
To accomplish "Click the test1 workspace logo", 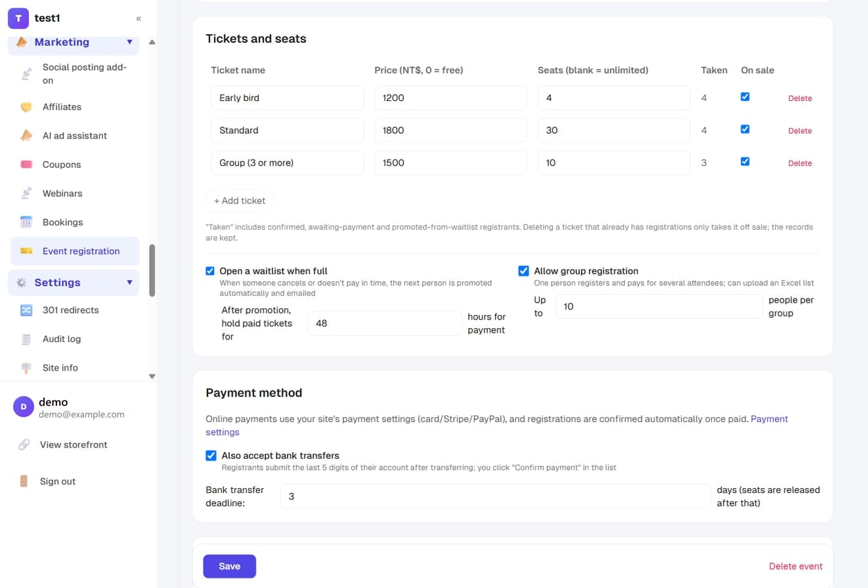I will coord(18,18).
